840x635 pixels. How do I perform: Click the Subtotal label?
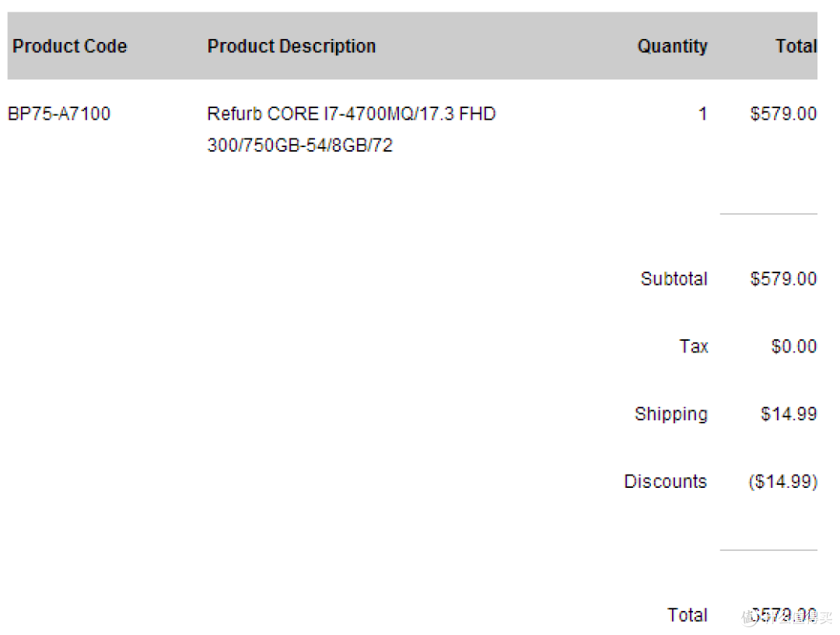674,279
